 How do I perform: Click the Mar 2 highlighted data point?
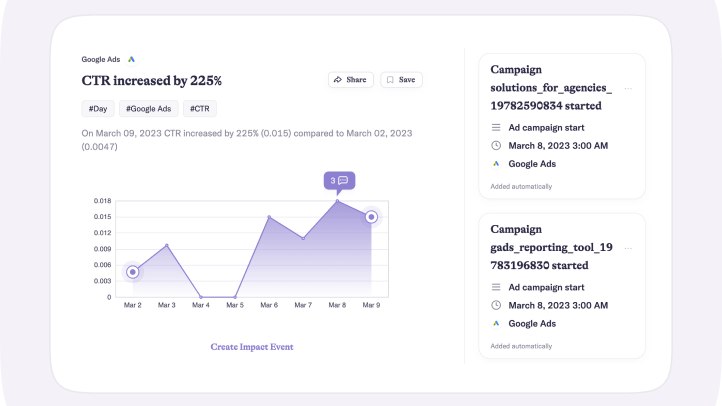click(x=132, y=272)
